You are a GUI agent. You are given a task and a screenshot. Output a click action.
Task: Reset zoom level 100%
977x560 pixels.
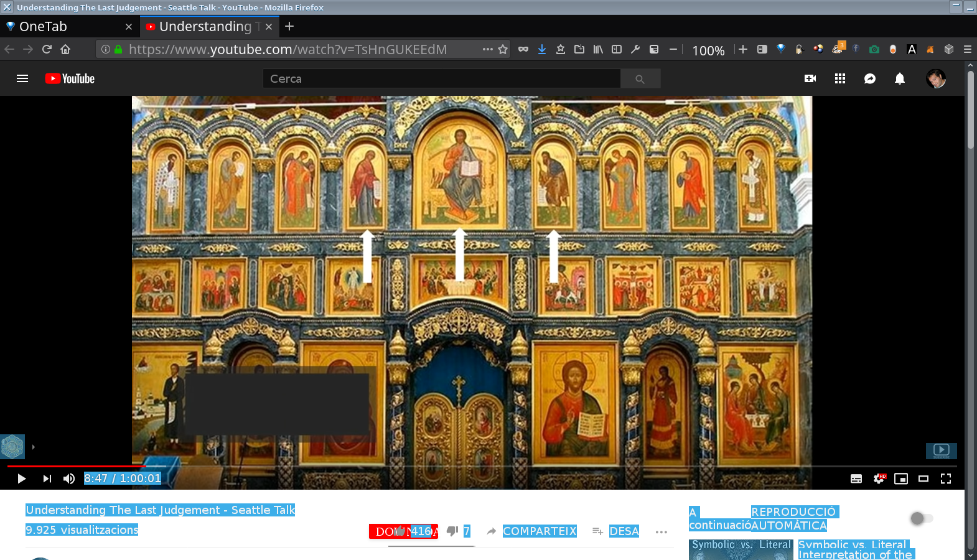click(x=708, y=50)
